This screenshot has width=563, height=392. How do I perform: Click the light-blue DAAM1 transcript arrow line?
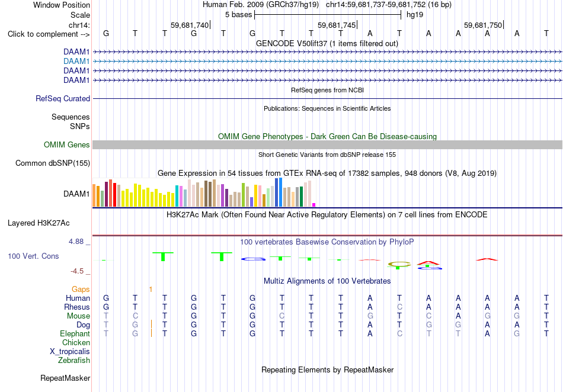point(328,62)
